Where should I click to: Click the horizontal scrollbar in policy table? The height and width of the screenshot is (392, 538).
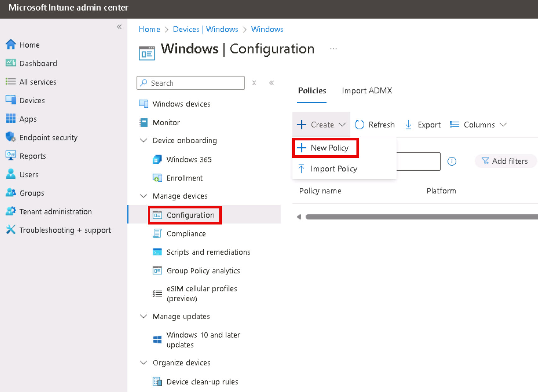click(421, 217)
